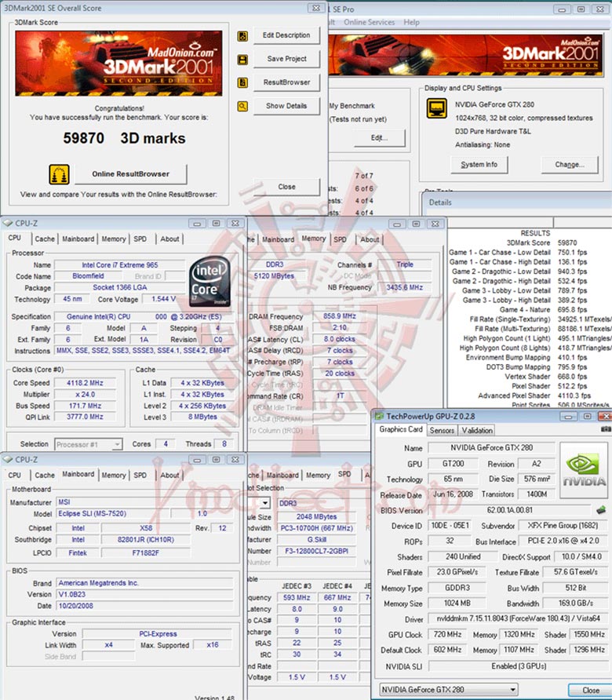The height and width of the screenshot is (700, 612).
Task: Open the GPU selection dropdown in GPU-Z
Action: (449, 690)
